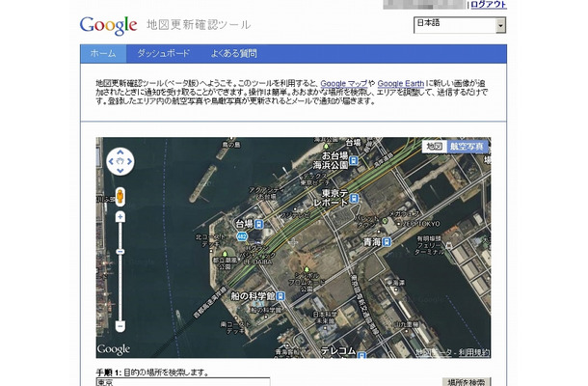This screenshot has height=386, width=588.
Task: Click the フジテレビ map label
Action: [x=295, y=215]
